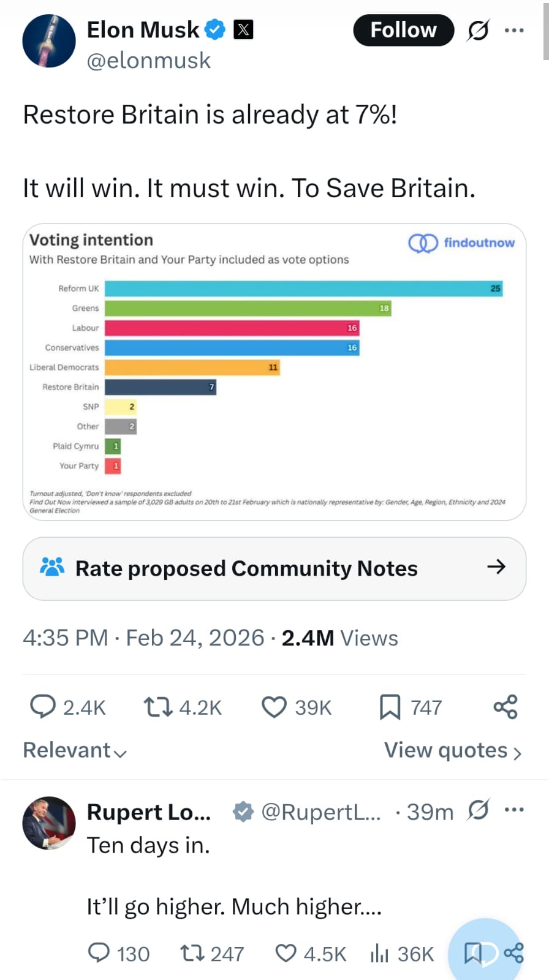
Task: Click the X affiliation badge next to name
Action: (243, 29)
